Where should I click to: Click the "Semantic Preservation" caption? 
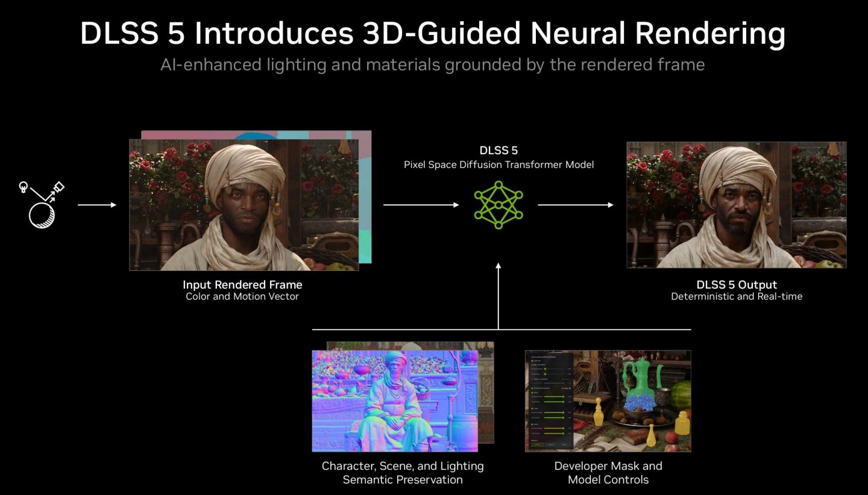403,480
